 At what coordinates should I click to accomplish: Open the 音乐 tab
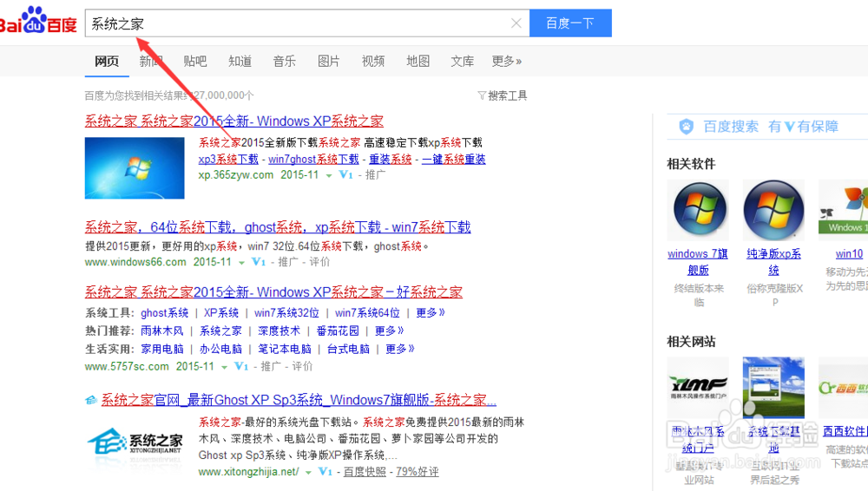(284, 61)
